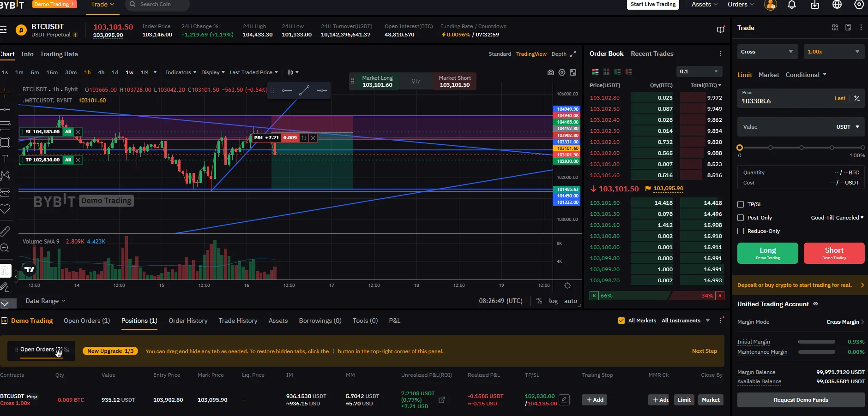This screenshot has width=868, height=416.
Task: Enable the TP/SL checkbox
Action: click(741, 204)
